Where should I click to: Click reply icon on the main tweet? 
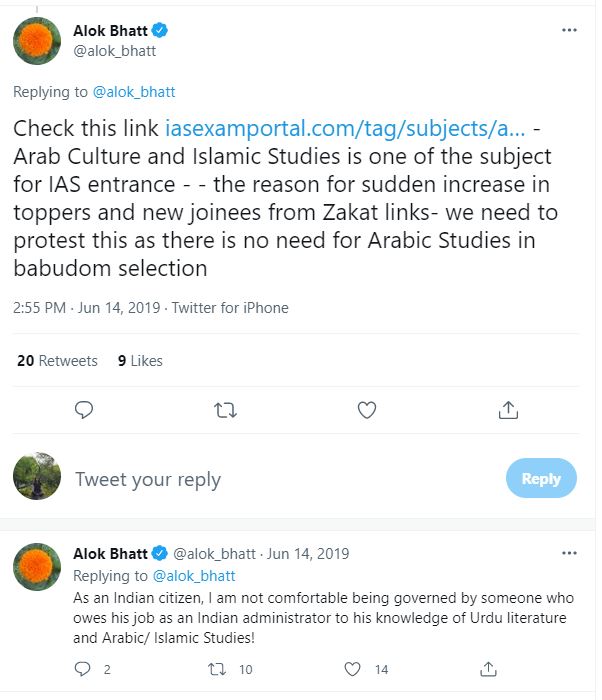point(84,409)
